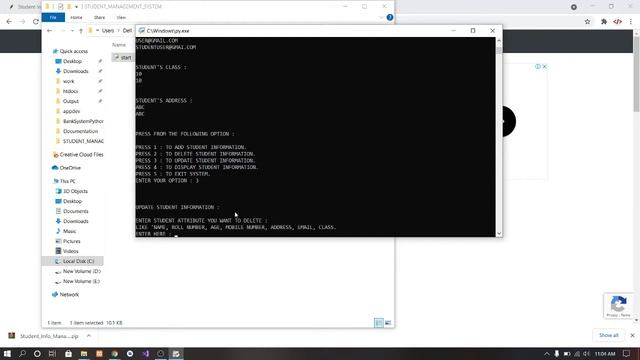Open Task View on taskbar
This screenshot has height=360, width=640.
point(52,353)
